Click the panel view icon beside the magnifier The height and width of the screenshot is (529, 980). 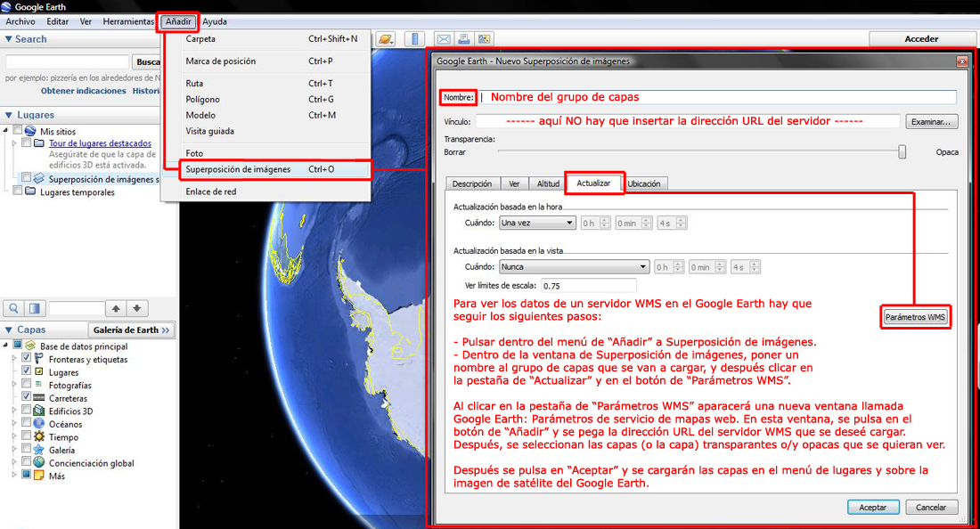pos(35,308)
